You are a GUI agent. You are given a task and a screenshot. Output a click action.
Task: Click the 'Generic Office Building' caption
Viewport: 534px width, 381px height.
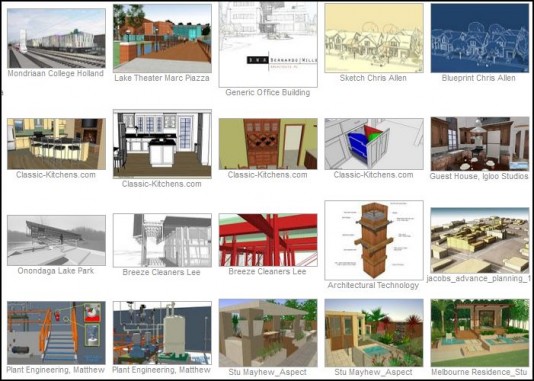pyautogui.click(x=268, y=93)
